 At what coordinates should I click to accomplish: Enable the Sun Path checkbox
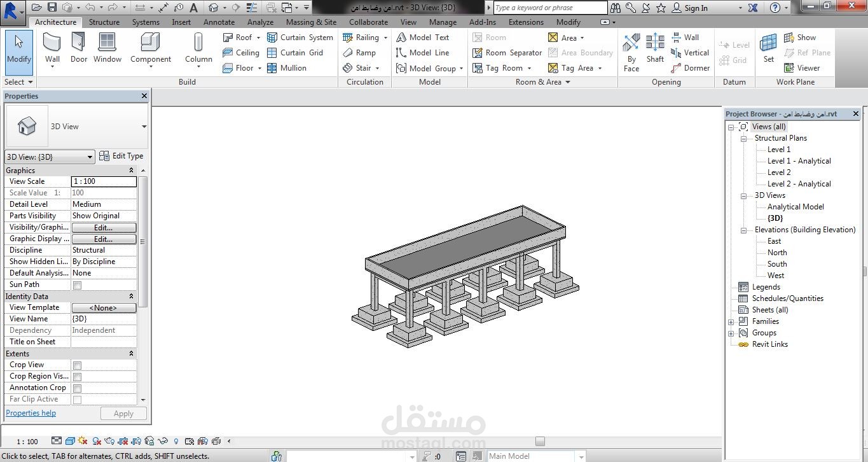pyautogui.click(x=77, y=285)
